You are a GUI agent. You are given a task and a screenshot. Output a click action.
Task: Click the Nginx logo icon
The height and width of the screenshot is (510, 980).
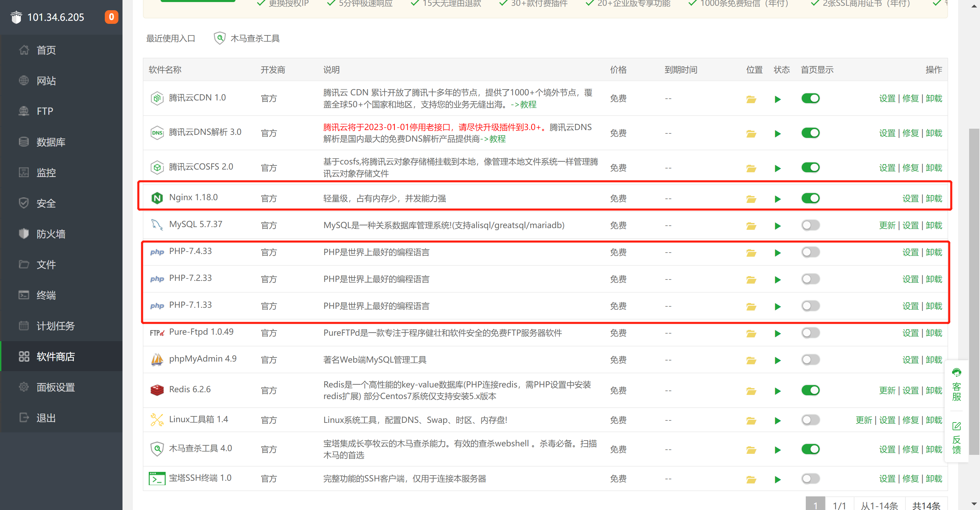click(157, 198)
